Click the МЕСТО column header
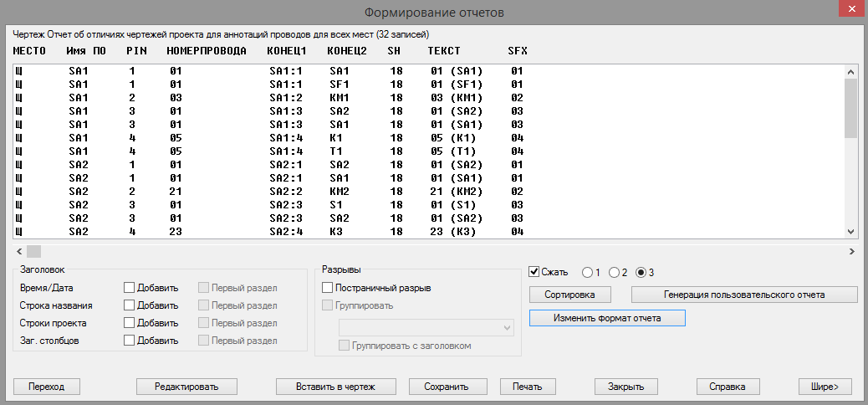The image size is (868, 405). tap(28, 51)
